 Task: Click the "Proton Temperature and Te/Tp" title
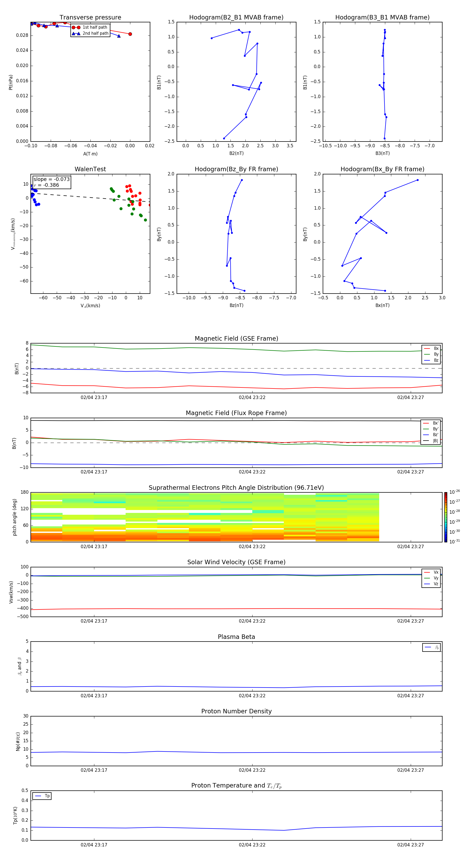pyautogui.click(x=236, y=786)
